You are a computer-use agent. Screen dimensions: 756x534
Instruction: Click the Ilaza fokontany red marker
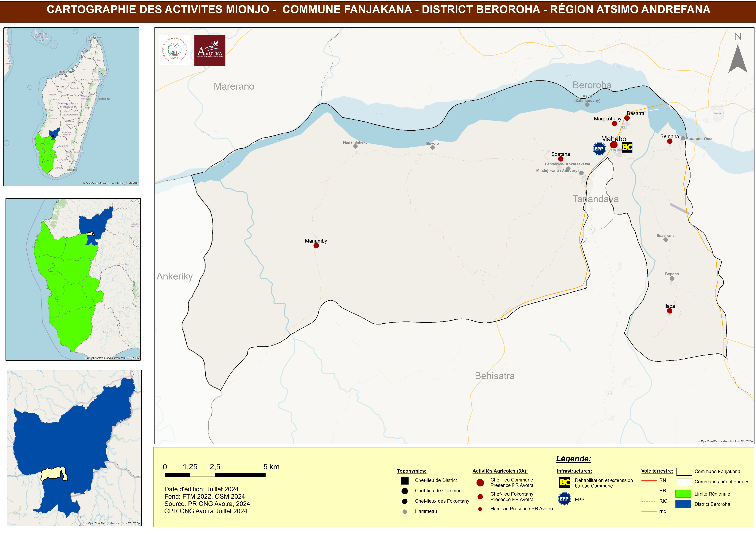669,311
